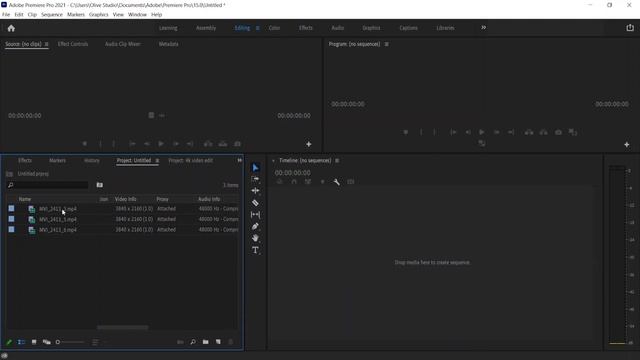Click Lift button in Program monitor

point(529,132)
